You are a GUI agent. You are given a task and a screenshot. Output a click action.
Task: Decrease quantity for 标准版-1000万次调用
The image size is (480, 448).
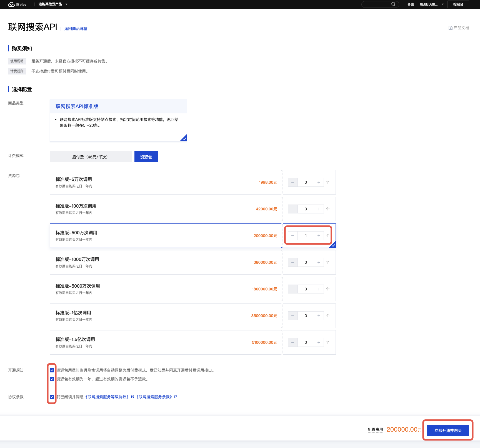[x=293, y=262]
